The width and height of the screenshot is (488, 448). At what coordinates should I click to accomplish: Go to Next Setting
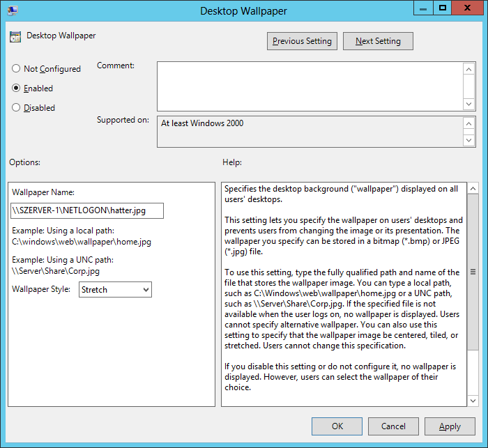pyautogui.click(x=378, y=41)
